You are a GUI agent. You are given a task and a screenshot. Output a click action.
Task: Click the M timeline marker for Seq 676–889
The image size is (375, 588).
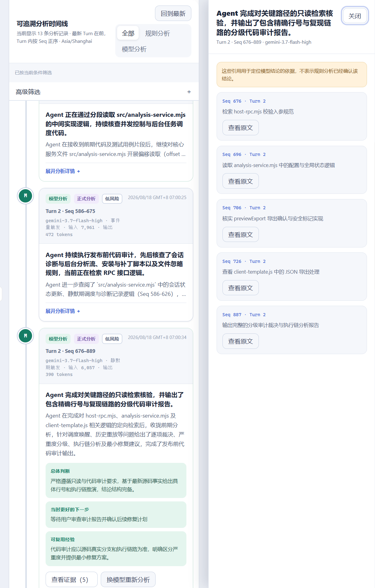(x=26, y=336)
